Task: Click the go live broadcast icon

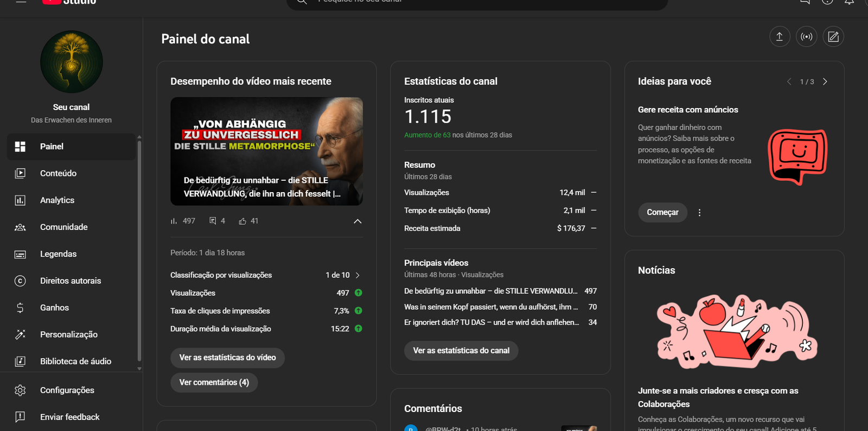Action: [x=806, y=37]
